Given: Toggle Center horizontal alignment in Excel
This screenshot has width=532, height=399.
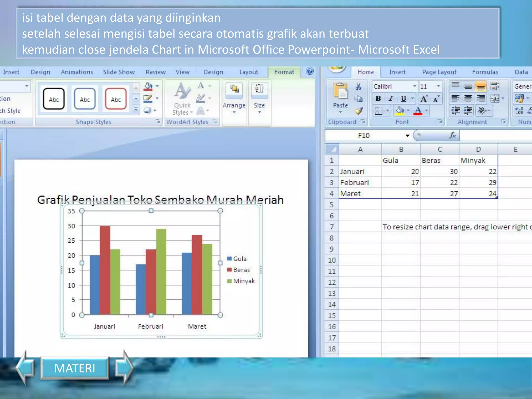Looking at the screenshot, I should pyautogui.click(x=468, y=99).
